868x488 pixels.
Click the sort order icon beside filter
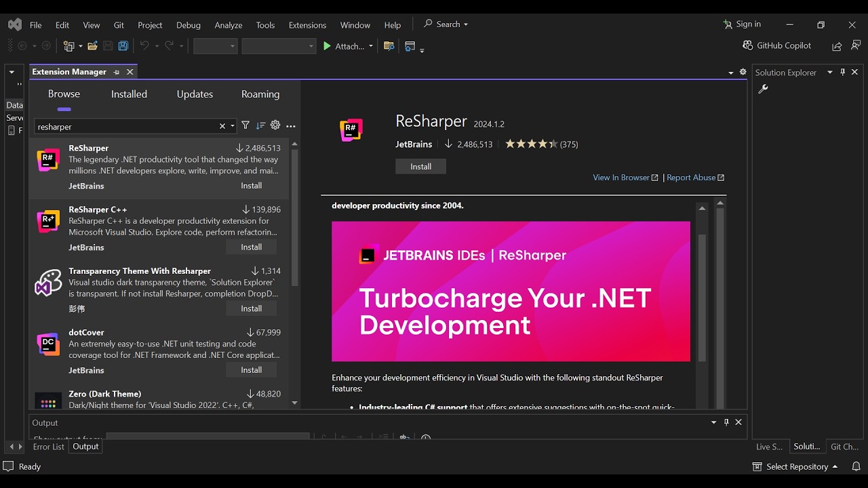[x=260, y=125]
